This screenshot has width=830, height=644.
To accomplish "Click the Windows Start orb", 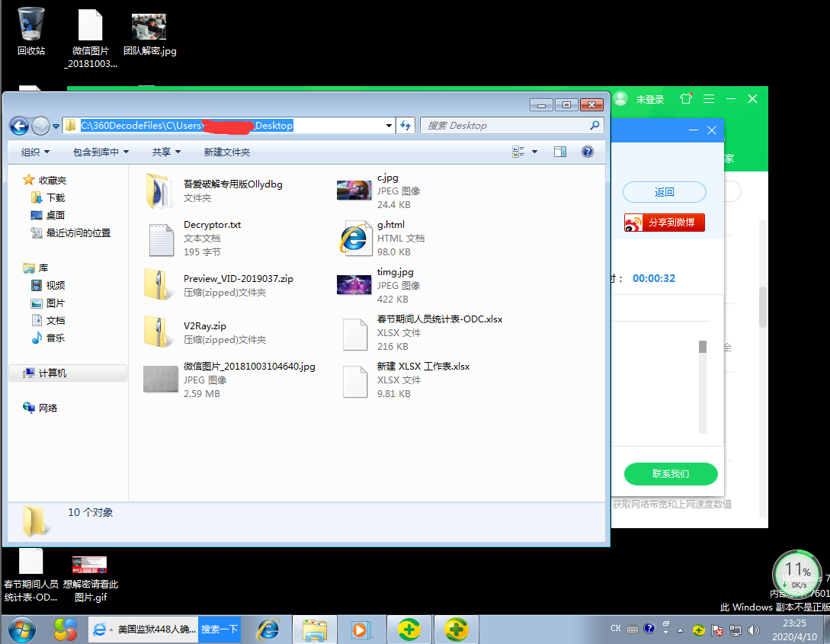I will tap(22, 630).
